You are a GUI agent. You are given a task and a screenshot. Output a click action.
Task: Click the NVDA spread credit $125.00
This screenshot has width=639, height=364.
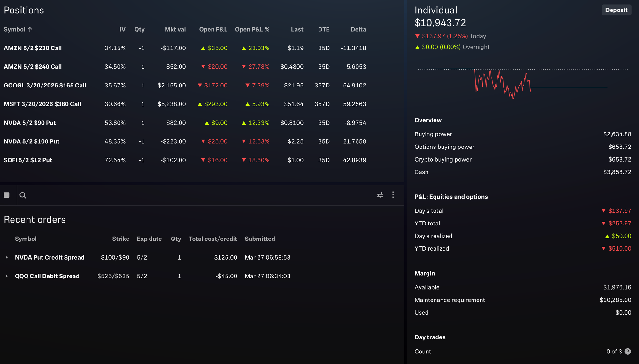click(x=226, y=257)
